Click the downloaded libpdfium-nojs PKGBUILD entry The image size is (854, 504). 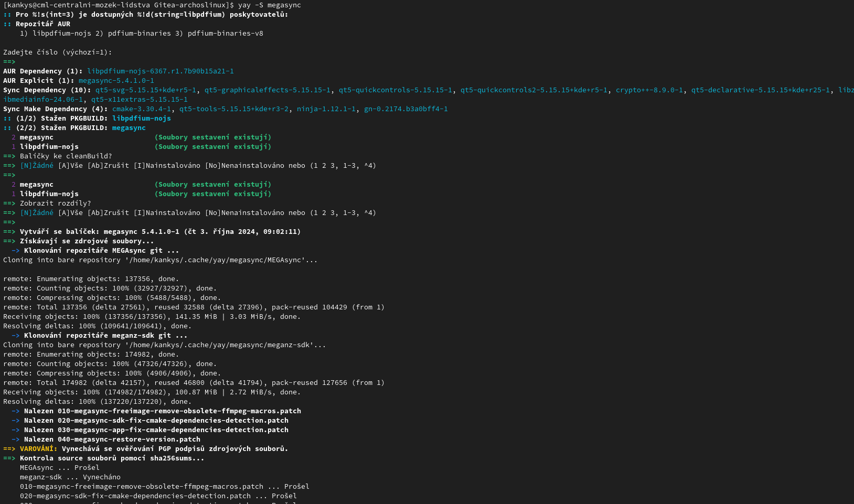point(142,118)
